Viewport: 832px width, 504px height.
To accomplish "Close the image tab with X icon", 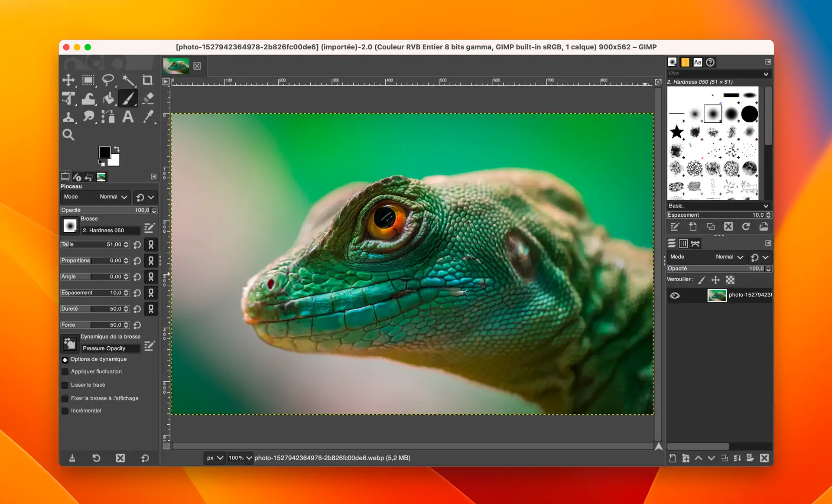I will pyautogui.click(x=197, y=66).
